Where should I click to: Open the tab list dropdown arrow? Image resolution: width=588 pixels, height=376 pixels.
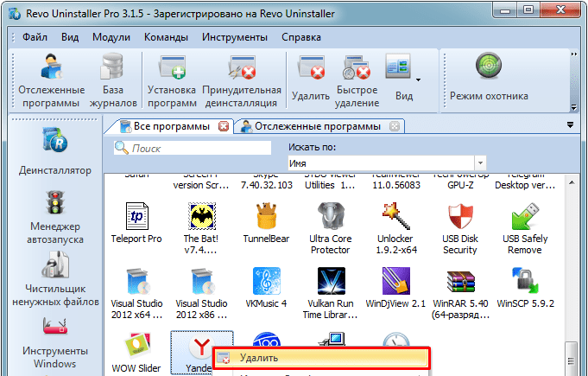(570, 125)
